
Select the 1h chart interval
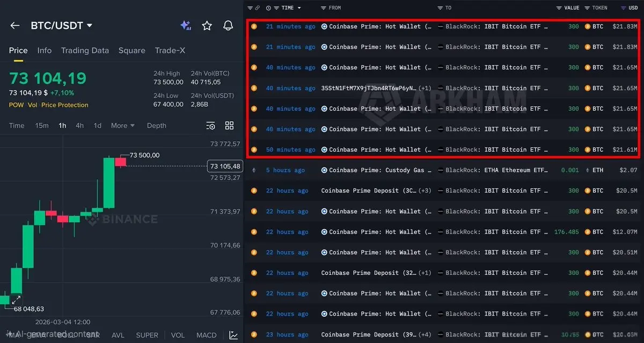(x=62, y=126)
